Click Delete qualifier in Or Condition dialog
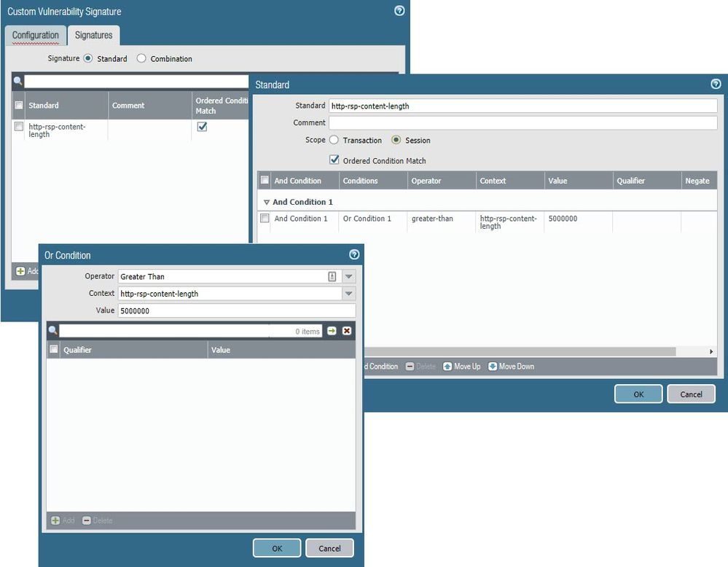 point(98,520)
